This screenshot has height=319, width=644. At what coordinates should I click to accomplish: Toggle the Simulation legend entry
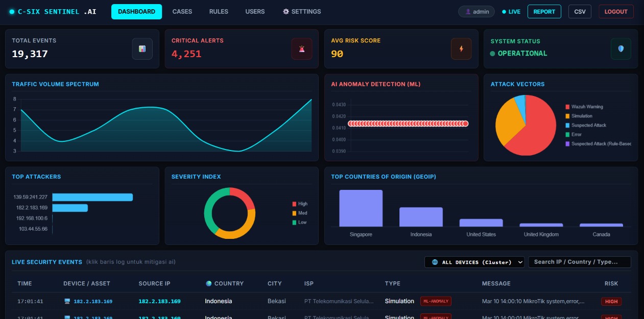coord(579,116)
